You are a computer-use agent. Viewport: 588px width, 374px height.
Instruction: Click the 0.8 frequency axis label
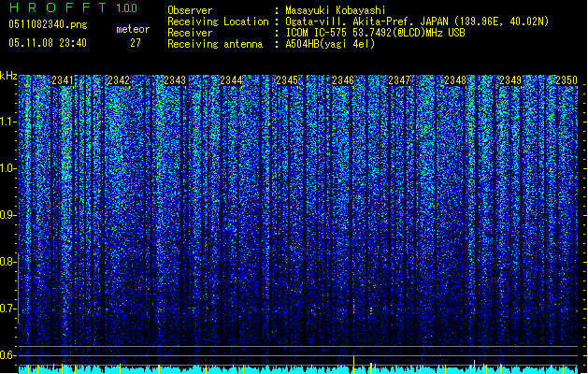point(7,262)
